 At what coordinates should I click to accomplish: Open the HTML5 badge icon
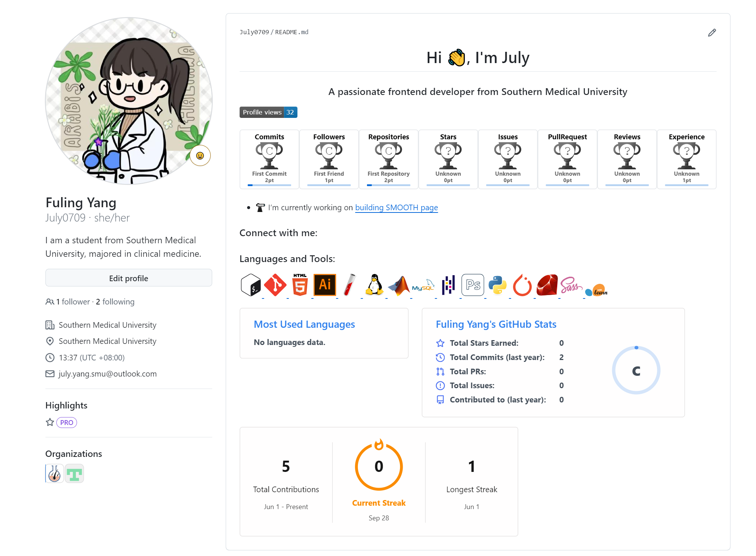[300, 285]
